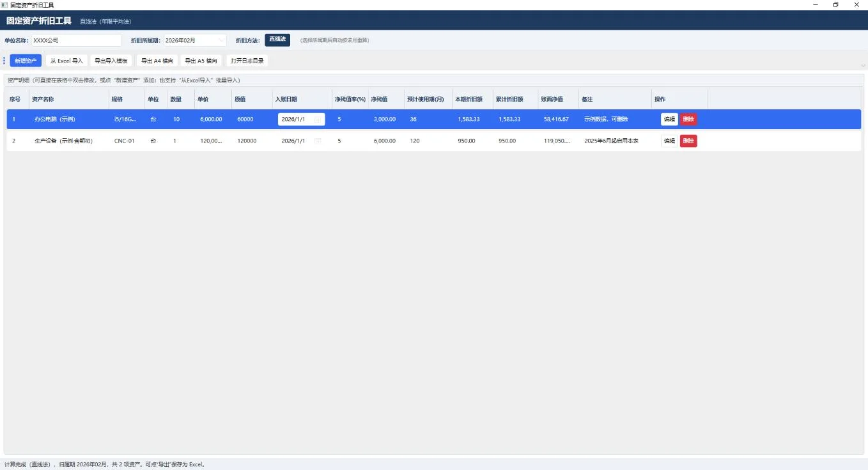Viewport: 868px width, 470px height.
Task: Select the 生产设备 (示例·含期初) name cell
Action: click(x=68, y=141)
